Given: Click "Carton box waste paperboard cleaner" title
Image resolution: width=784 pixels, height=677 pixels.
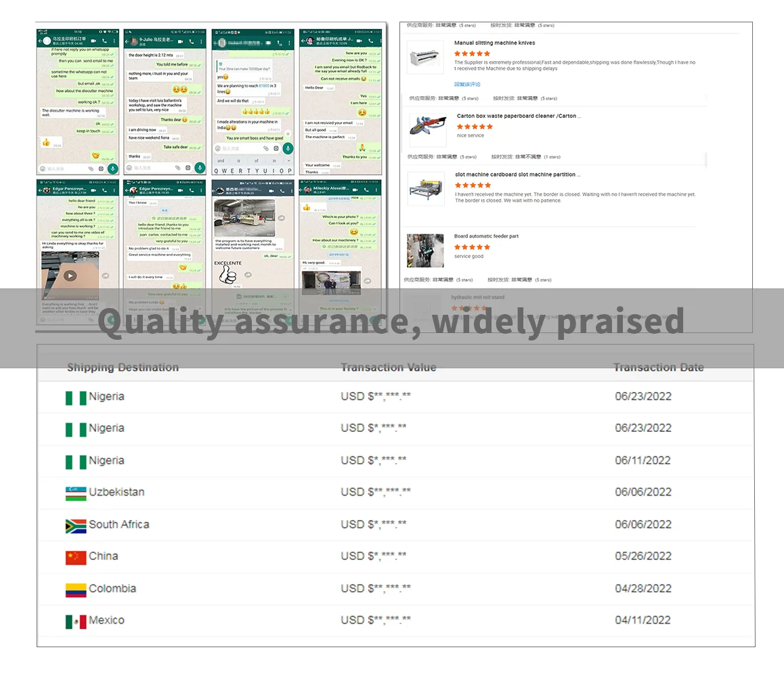Looking at the screenshot, I should pos(519,116).
